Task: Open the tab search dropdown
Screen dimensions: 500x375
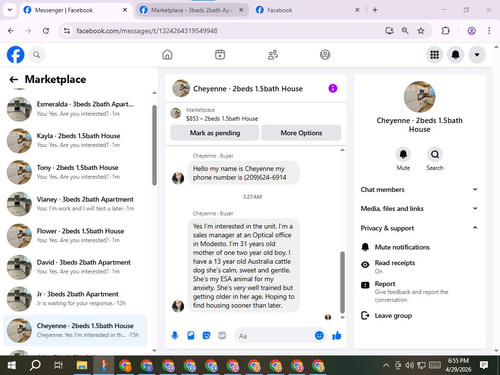Action: click(x=10, y=10)
